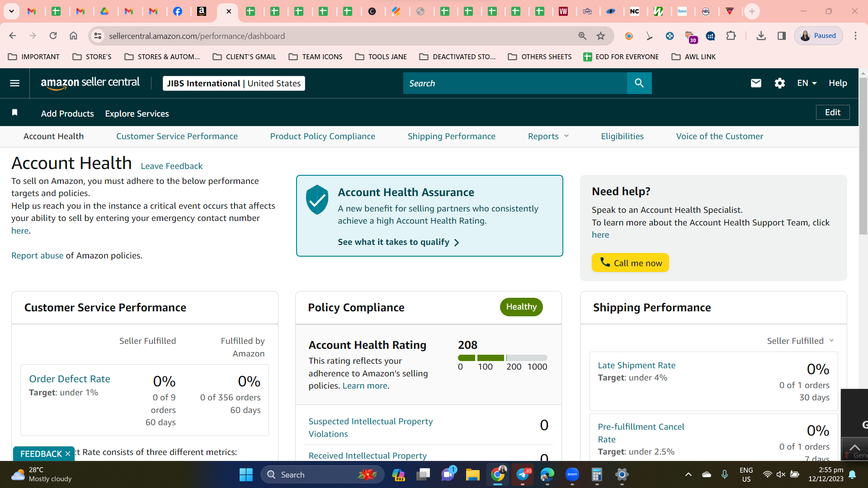Click the Seller Central search field
Image resolution: width=868 pixels, height=488 pixels.
pos(515,83)
